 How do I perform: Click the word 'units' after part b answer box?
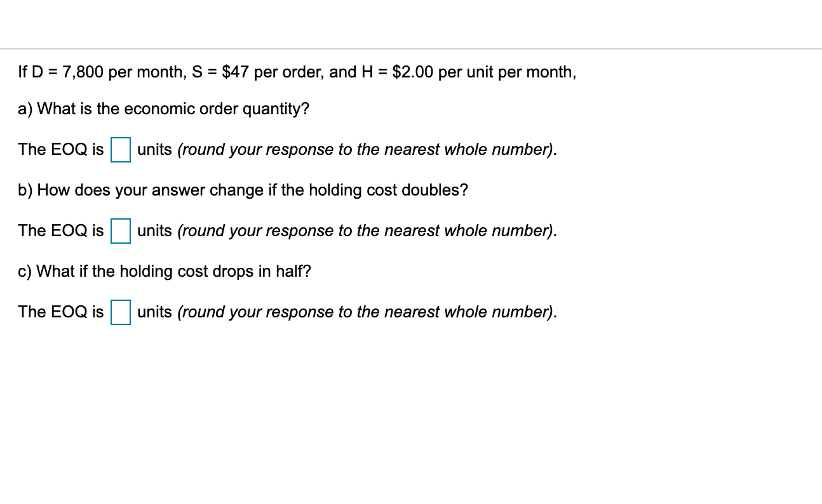tap(154, 230)
